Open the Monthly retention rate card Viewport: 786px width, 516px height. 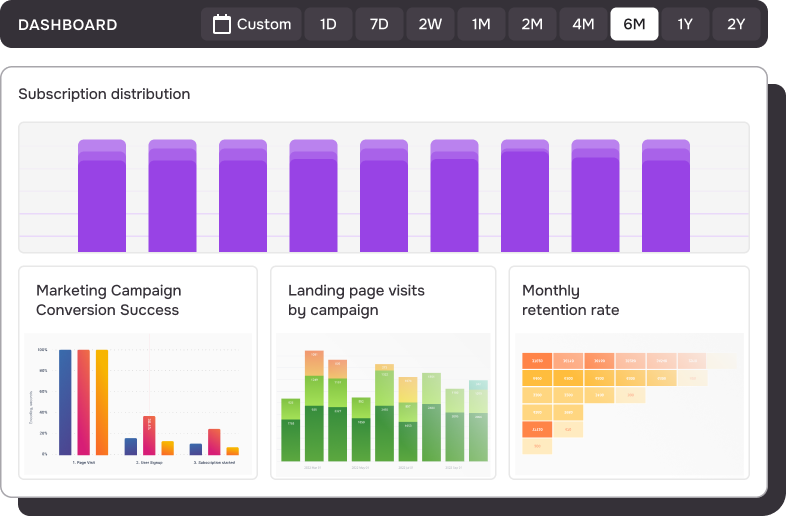[x=629, y=373]
